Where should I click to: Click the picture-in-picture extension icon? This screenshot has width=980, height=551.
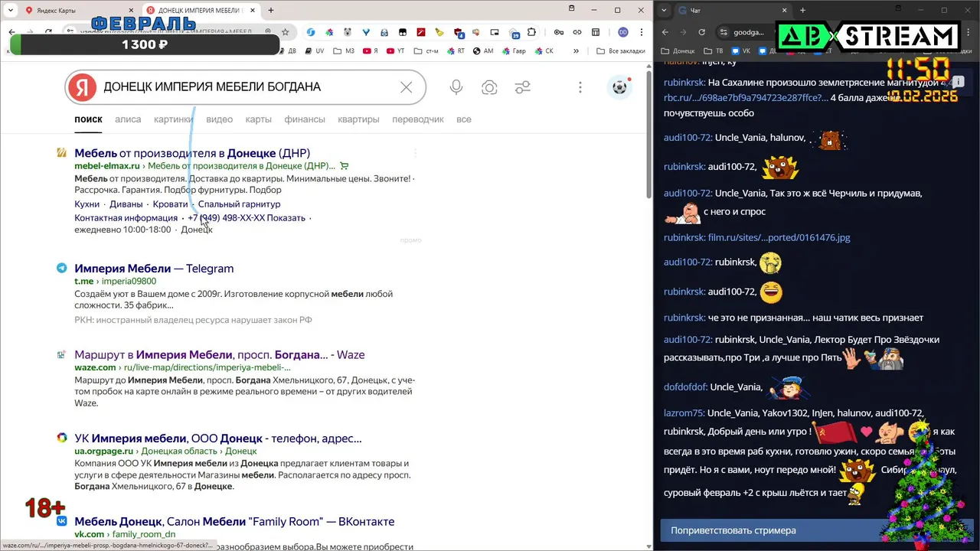pyautogui.click(x=495, y=32)
